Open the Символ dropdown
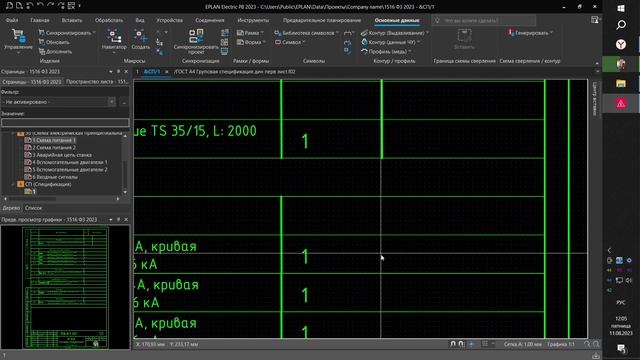 [x=290, y=42]
